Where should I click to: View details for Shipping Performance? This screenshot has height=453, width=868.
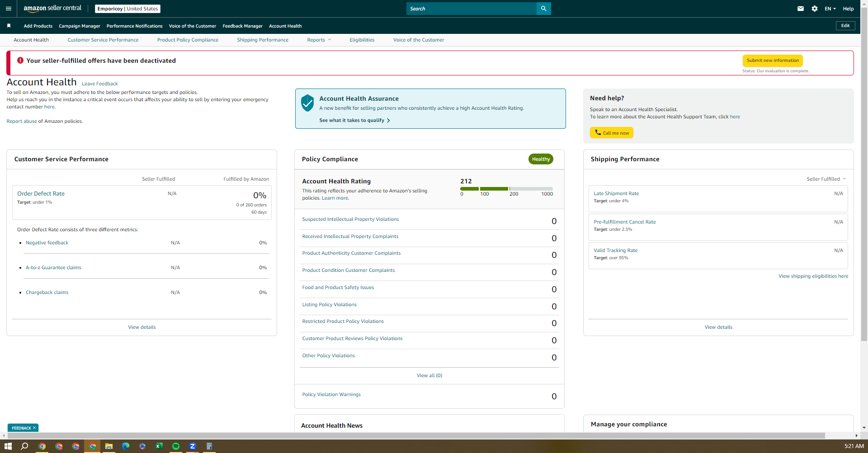(x=718, y=327)
